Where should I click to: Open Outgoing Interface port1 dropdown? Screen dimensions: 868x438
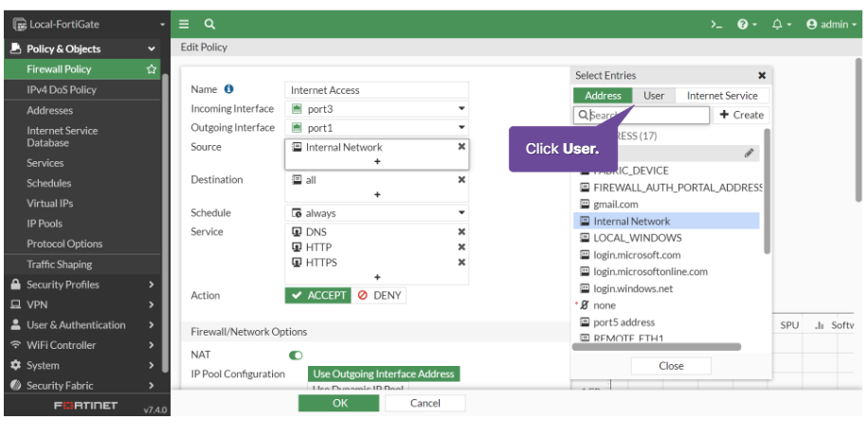tap(377, 128)
